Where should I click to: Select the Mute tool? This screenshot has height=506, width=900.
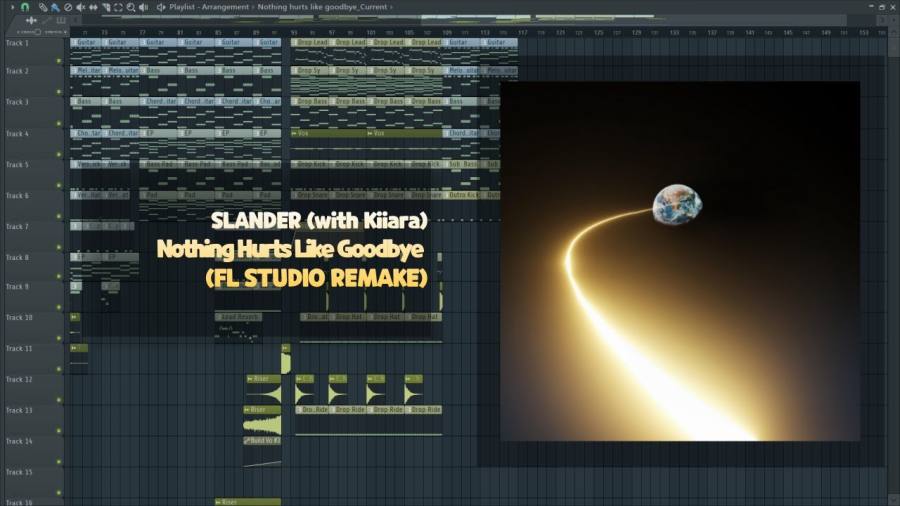(80, 7)
